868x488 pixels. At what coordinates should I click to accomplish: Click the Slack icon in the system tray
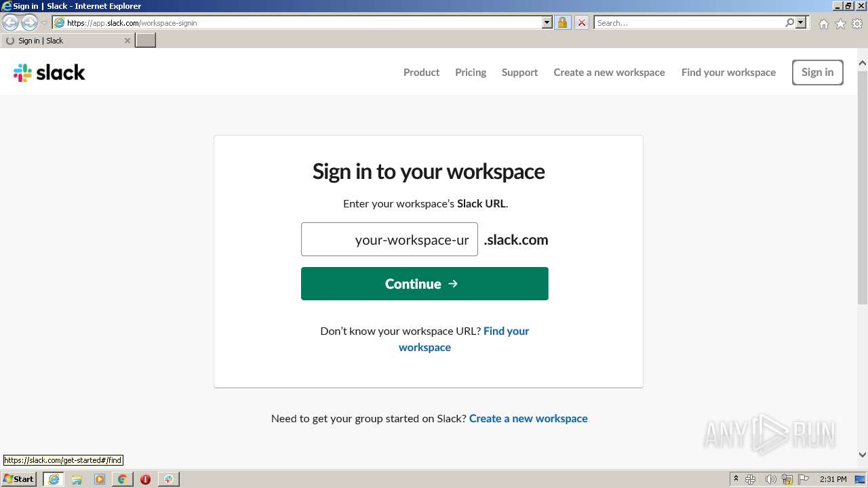(751, 479)
